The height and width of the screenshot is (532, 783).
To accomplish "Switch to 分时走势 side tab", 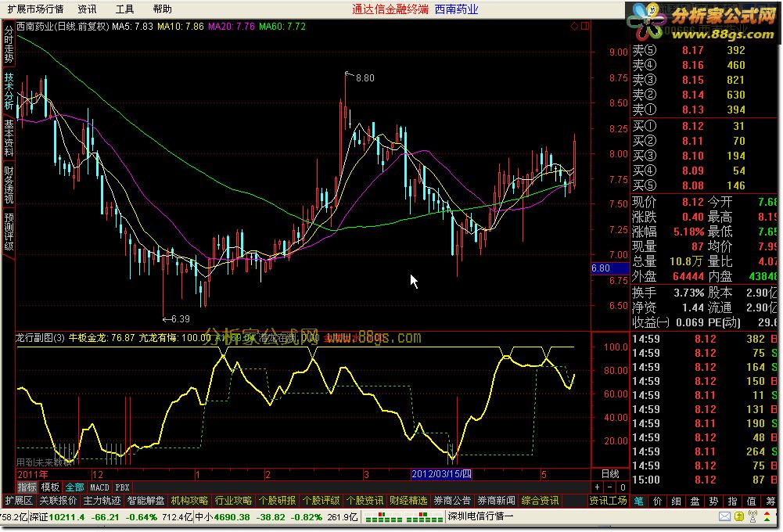I will click(x=9, y=44).
